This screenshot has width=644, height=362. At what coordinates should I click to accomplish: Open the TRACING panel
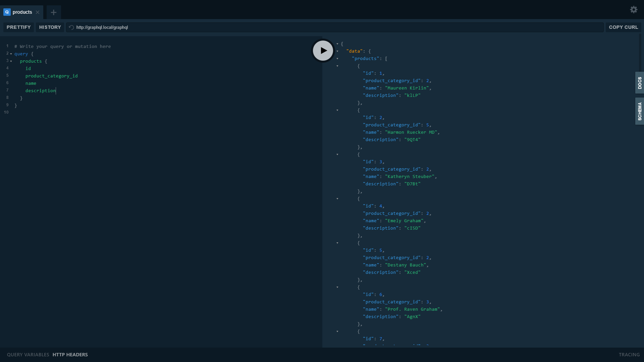click(630, 354)
